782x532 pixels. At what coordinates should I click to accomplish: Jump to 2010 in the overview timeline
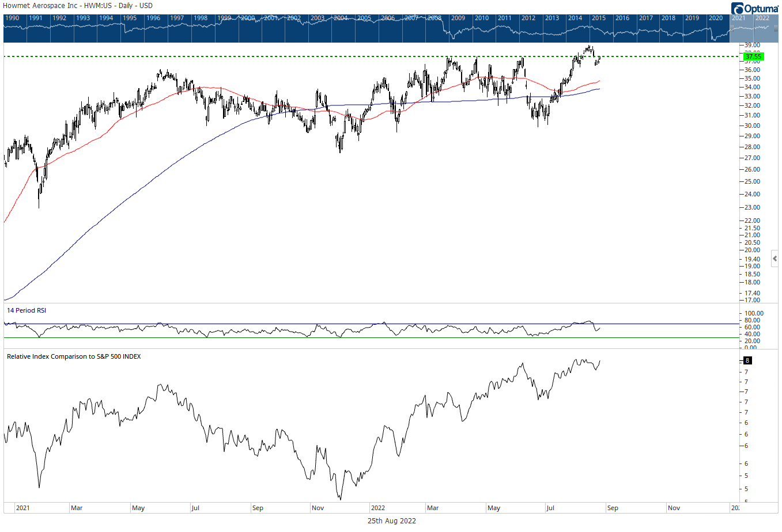(482, 18)
